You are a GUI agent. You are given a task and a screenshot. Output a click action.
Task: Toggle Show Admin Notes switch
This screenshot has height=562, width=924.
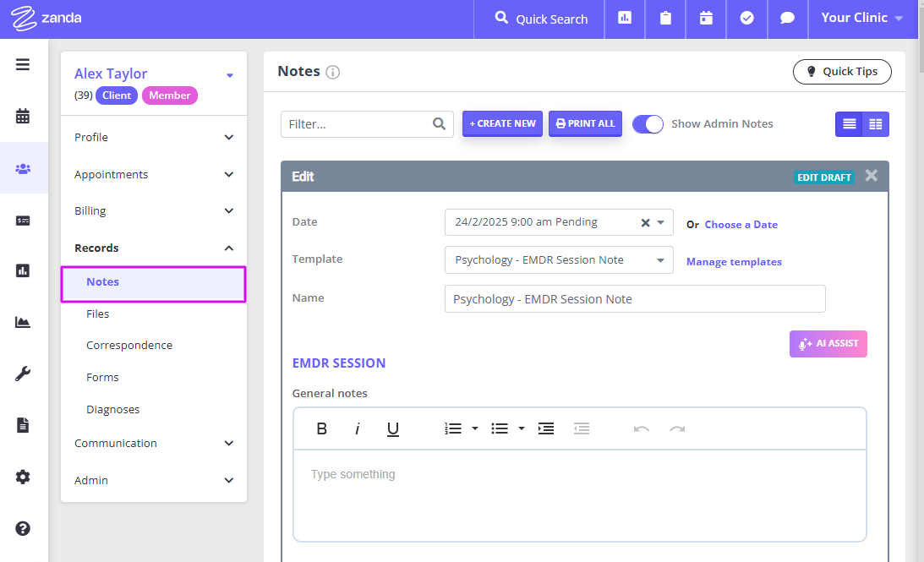click(648, 124)
